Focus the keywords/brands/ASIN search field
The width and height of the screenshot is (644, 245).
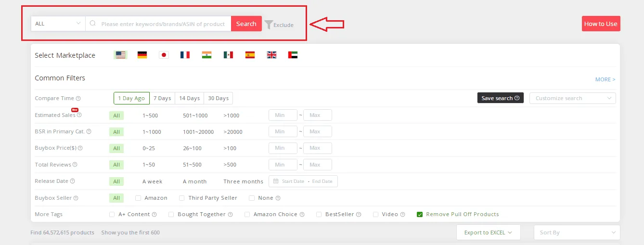[163, 24]
